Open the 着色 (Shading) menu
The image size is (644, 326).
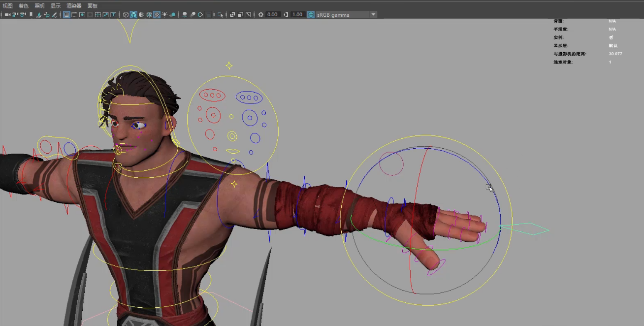24,6
